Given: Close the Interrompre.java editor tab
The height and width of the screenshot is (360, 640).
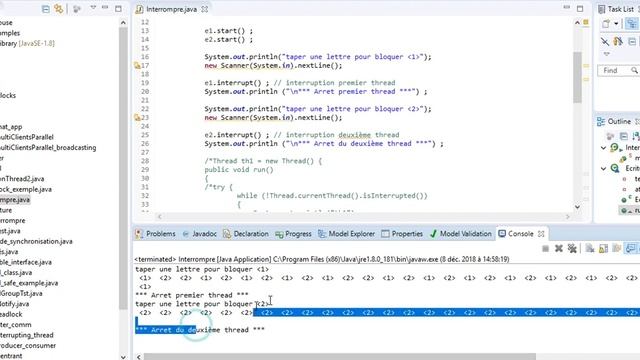Looking at the screenshot, I should pos(204,9).
